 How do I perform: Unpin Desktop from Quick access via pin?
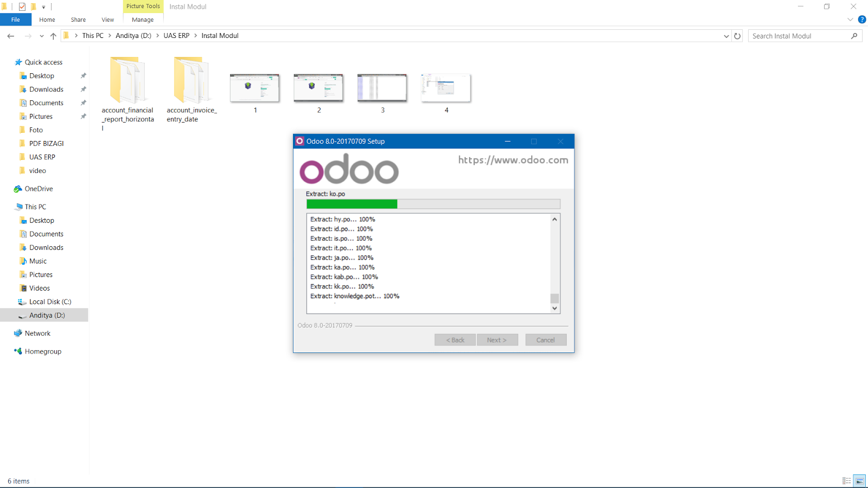pyautogui.click(x=83, y=76)
